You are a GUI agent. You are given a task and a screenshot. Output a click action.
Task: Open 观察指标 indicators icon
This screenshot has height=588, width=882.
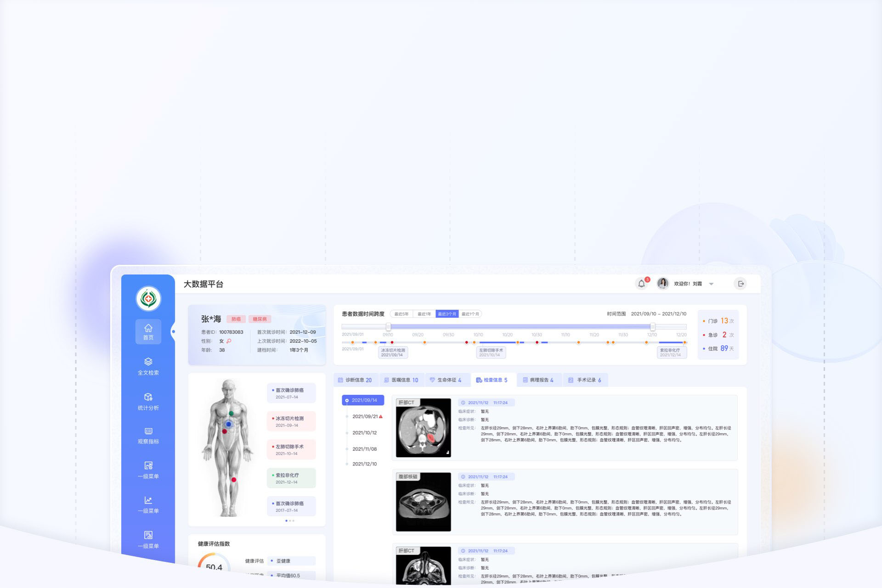[x=148, y=431]
